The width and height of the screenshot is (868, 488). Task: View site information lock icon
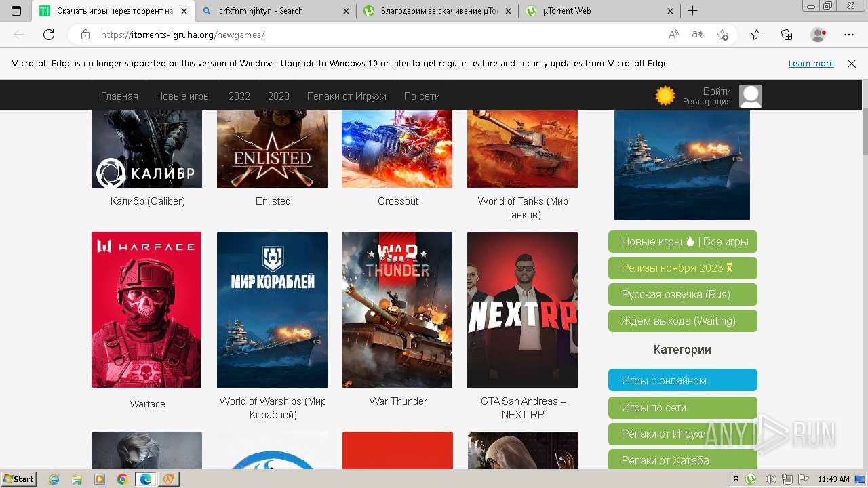coord(85,35)
